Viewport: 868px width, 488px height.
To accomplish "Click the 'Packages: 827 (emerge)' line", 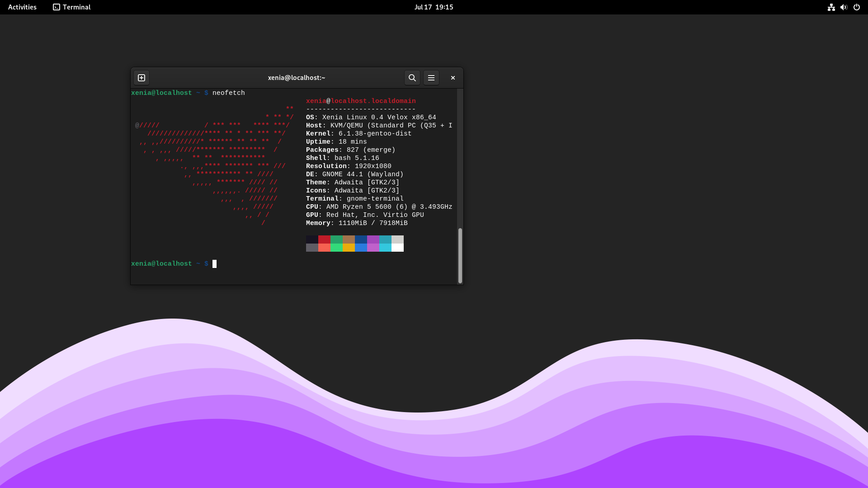I will (351, 150).
